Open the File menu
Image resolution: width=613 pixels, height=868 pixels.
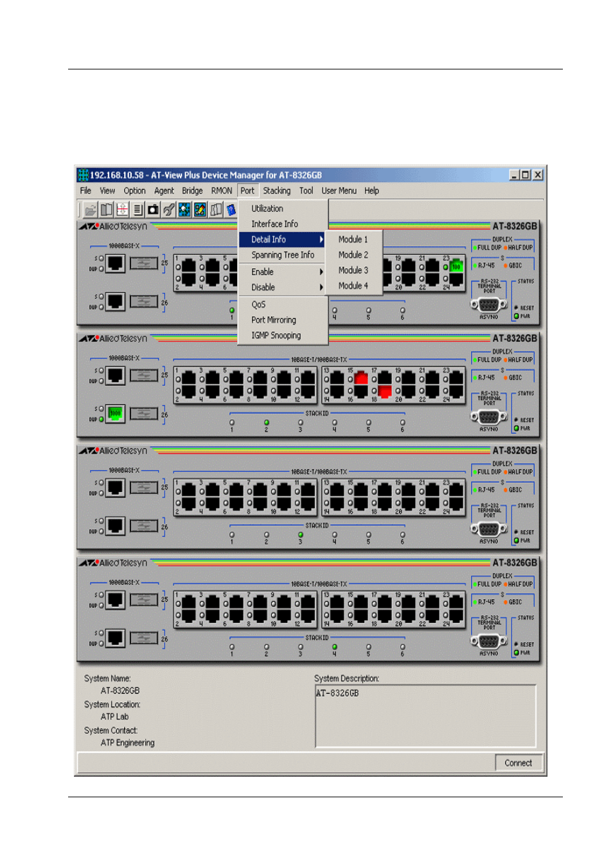point(85,191)
